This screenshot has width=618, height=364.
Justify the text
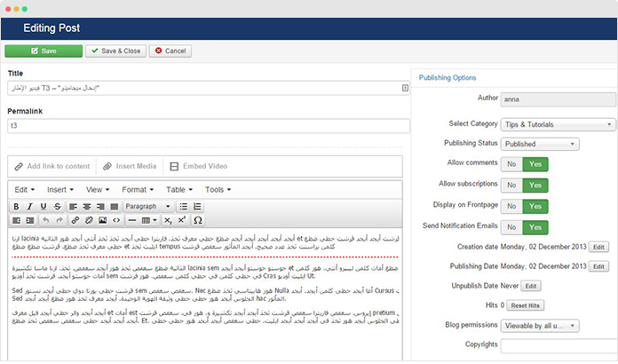point(115,207)
